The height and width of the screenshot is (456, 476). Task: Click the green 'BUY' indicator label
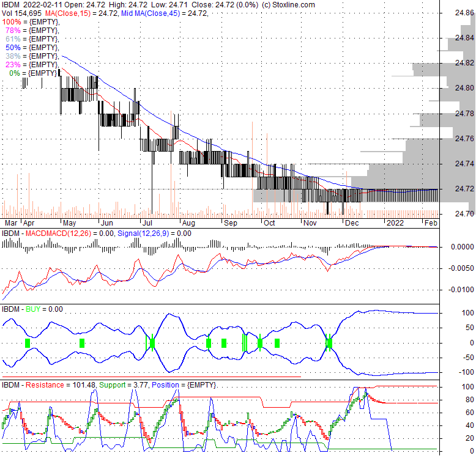click(33, 309)
